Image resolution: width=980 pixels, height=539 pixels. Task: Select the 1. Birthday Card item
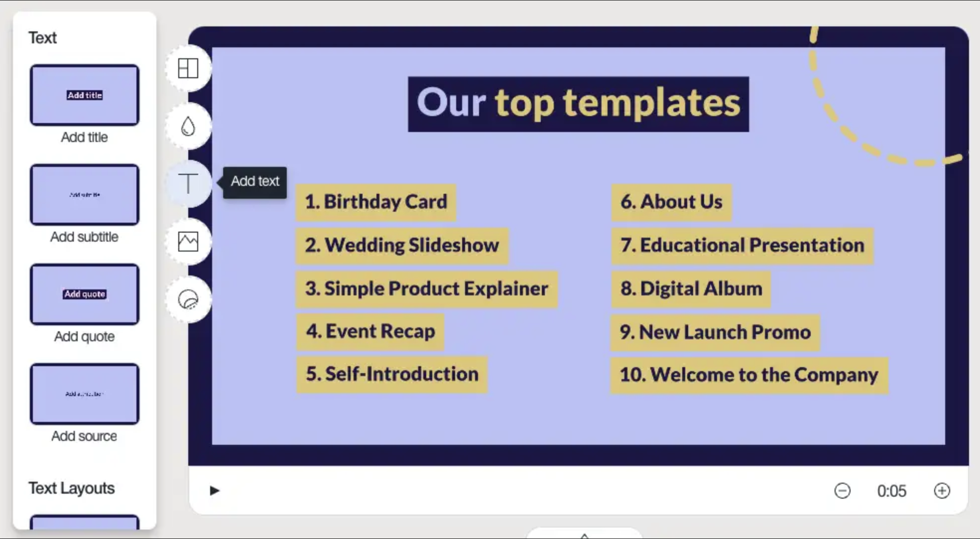coord(376,202)
